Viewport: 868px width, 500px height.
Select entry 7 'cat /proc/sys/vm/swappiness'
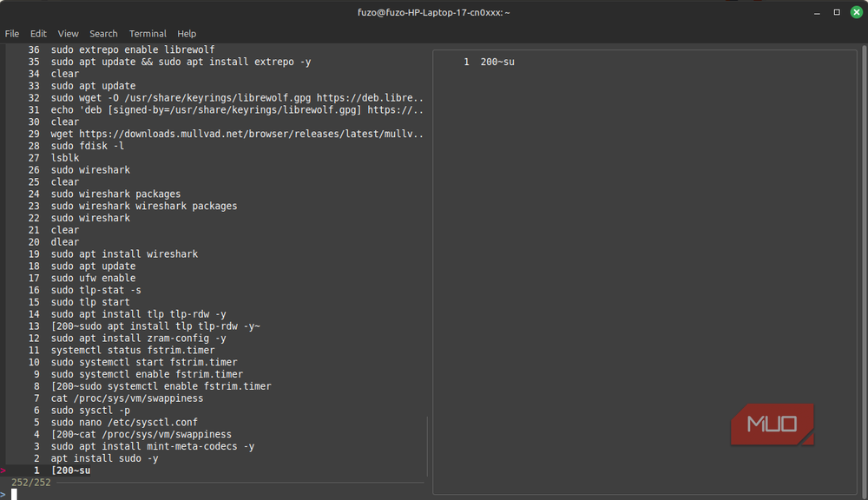[128, 398]
